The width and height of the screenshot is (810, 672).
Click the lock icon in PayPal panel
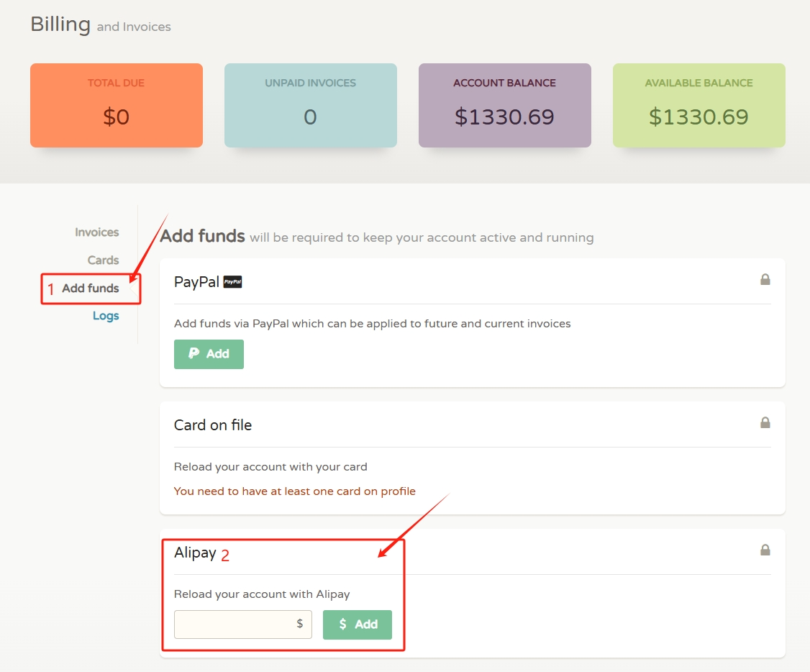coord(765,279)
